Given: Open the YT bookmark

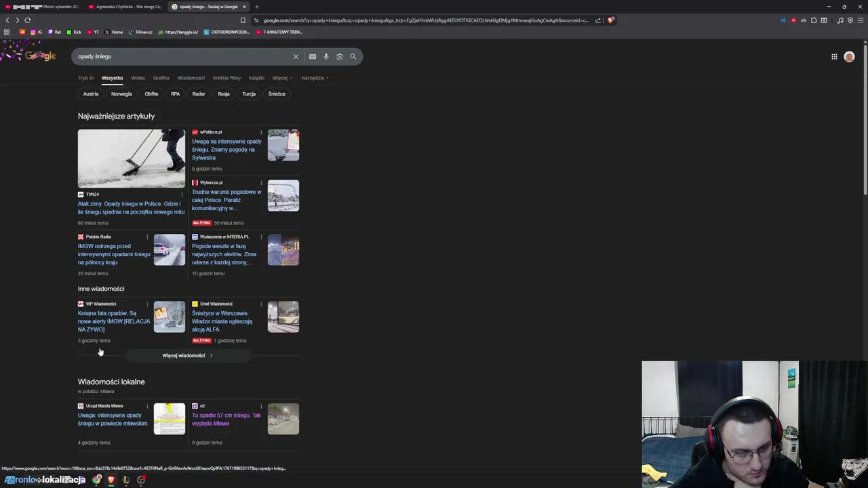Looking at the screenshot, I should [x=93, y=32].
